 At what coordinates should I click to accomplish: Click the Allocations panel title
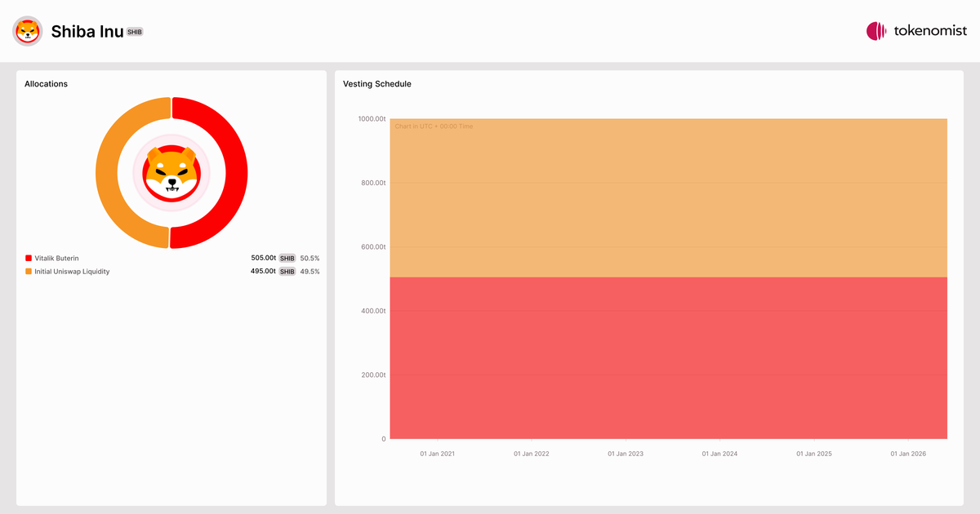46,84
